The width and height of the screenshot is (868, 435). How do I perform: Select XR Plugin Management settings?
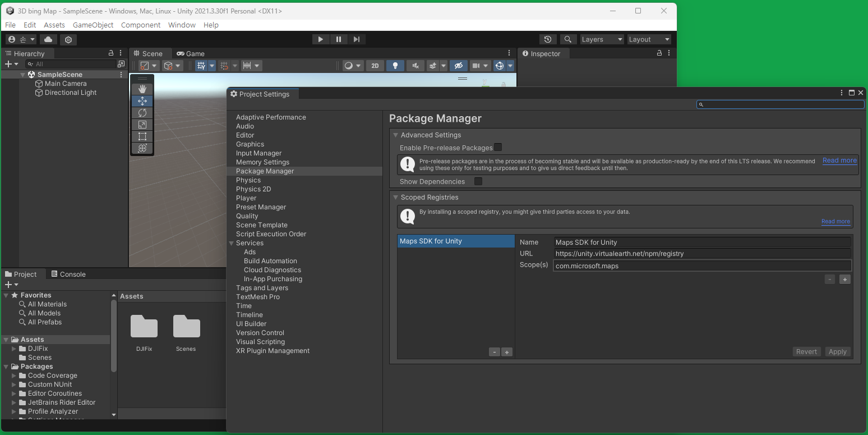(x=273, y=351)
